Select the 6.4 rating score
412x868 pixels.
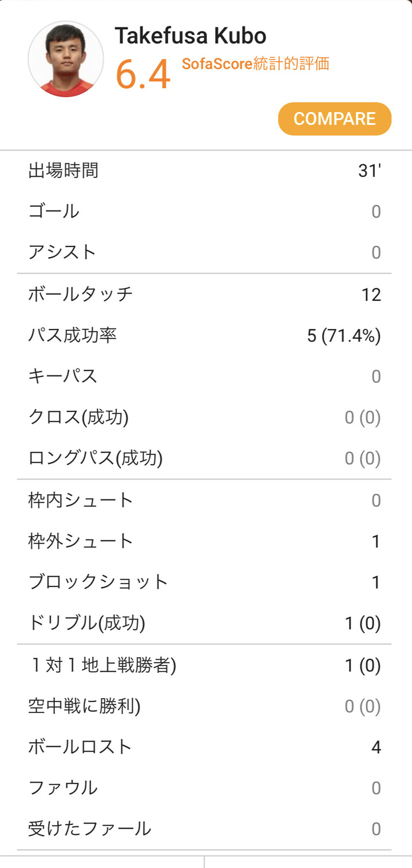pos(143,75)
